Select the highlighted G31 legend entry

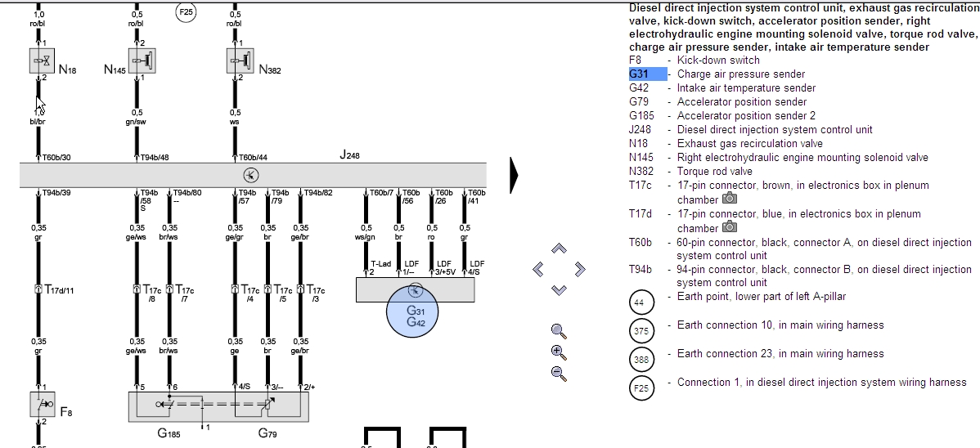tap(647, 74)
